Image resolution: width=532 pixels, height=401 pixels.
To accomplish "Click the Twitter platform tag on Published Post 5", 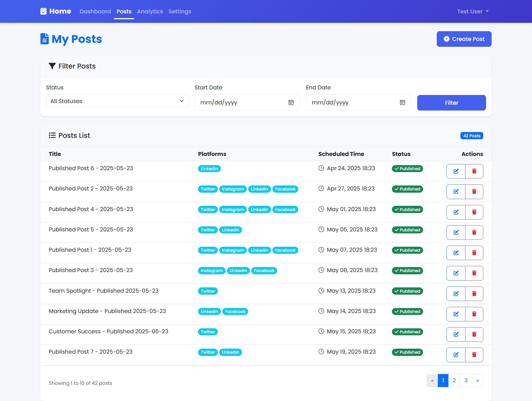I will (208, 230).
